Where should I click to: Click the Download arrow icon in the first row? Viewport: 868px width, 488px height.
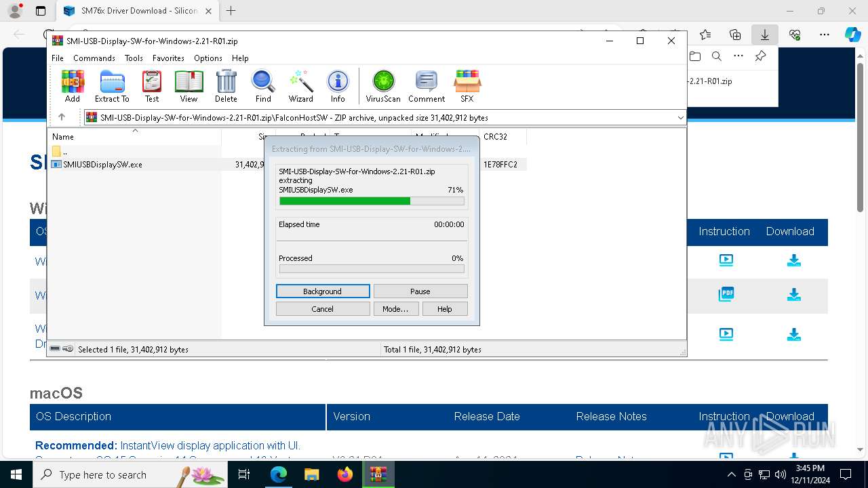pyautogui.click(x=794, y=260)
